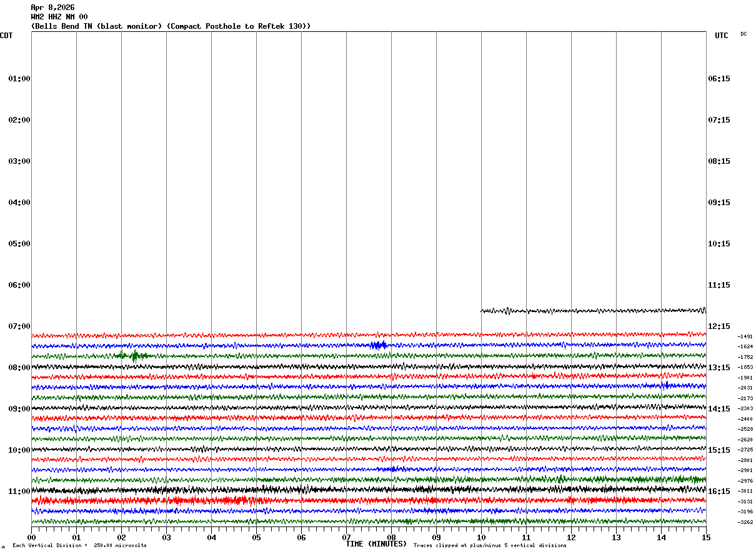Click the 04:00 CDT time label

click(19, 203)
